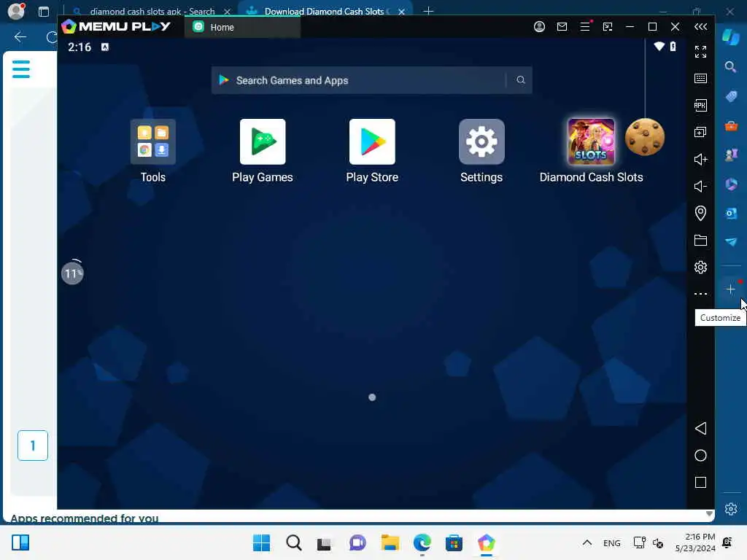Show more MEmu sidebar tools
Image resolution: width=747 pixels, height=560 pixels.
(700, 294)
